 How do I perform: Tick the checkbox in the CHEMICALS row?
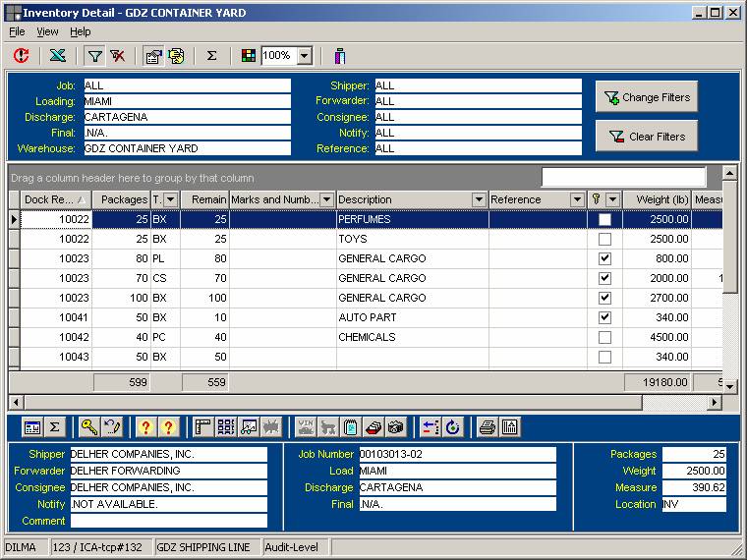click(x=604, y=337)
